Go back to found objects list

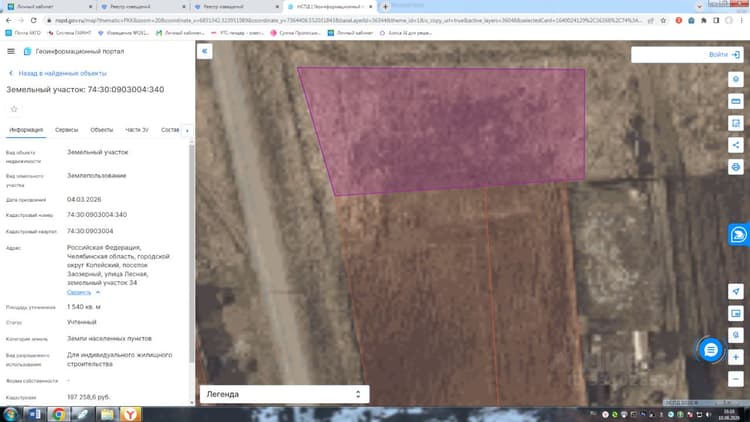click(57, 73)
